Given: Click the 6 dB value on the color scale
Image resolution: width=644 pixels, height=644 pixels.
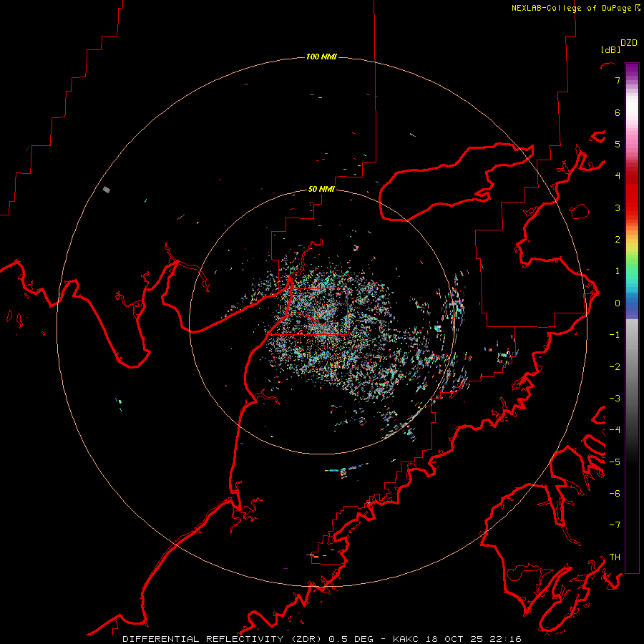Looking at the screenshot, I should tap(618, 112).
